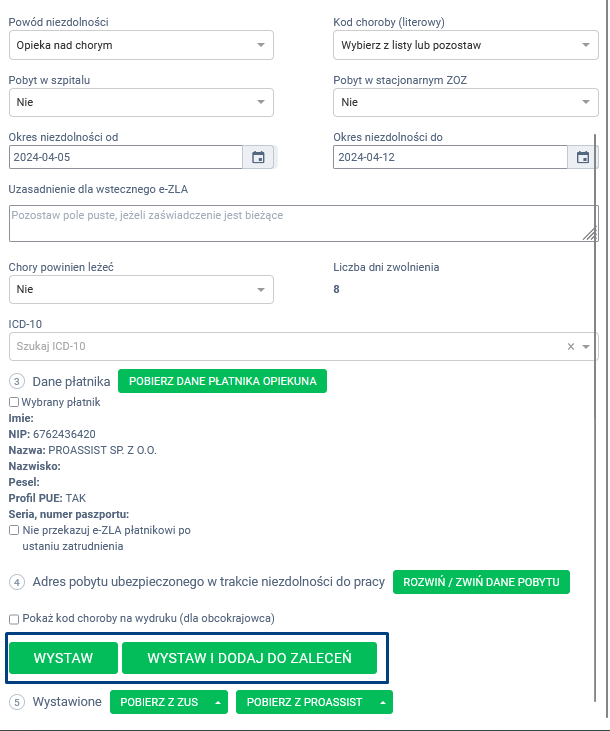Expand the ICD-10 search dropdown arrow
Viewport: 610px width, 731px height.
(x=586, y=346)
